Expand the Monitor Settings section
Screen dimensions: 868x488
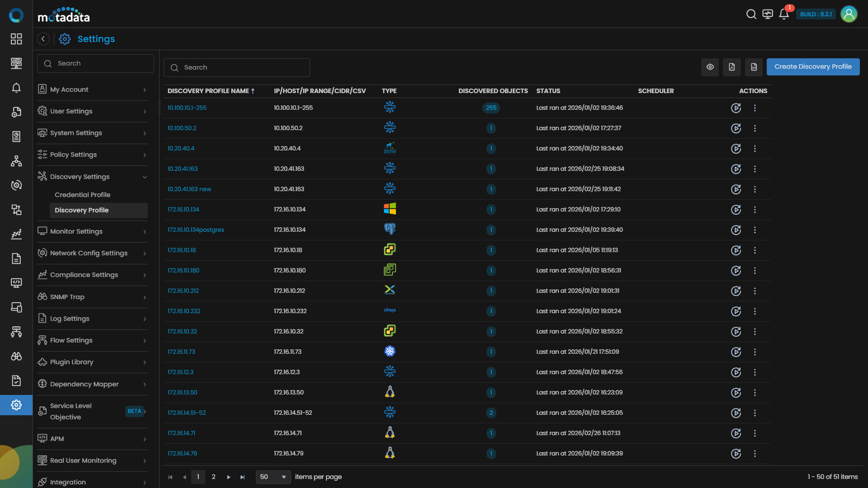(x=92, y=231)
